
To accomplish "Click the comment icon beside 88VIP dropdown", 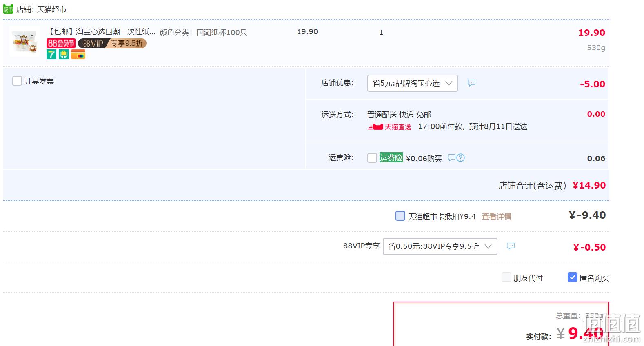I will [x=511, y=246].
